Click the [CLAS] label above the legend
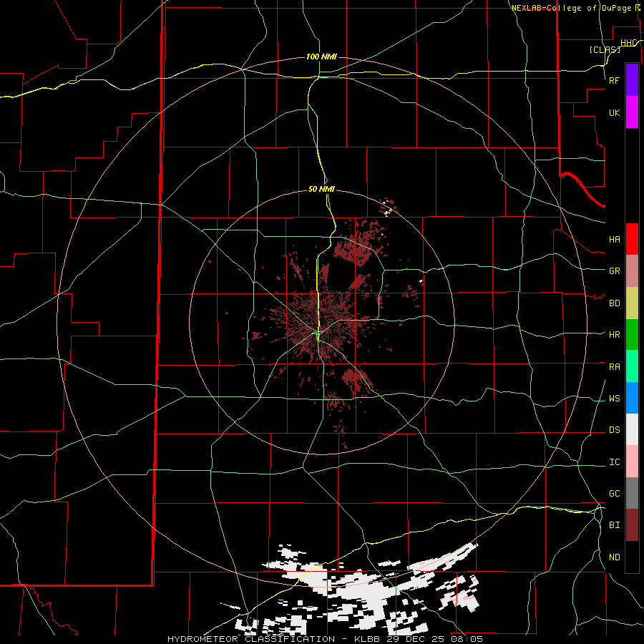644x644 pixels. click(605, 49)
